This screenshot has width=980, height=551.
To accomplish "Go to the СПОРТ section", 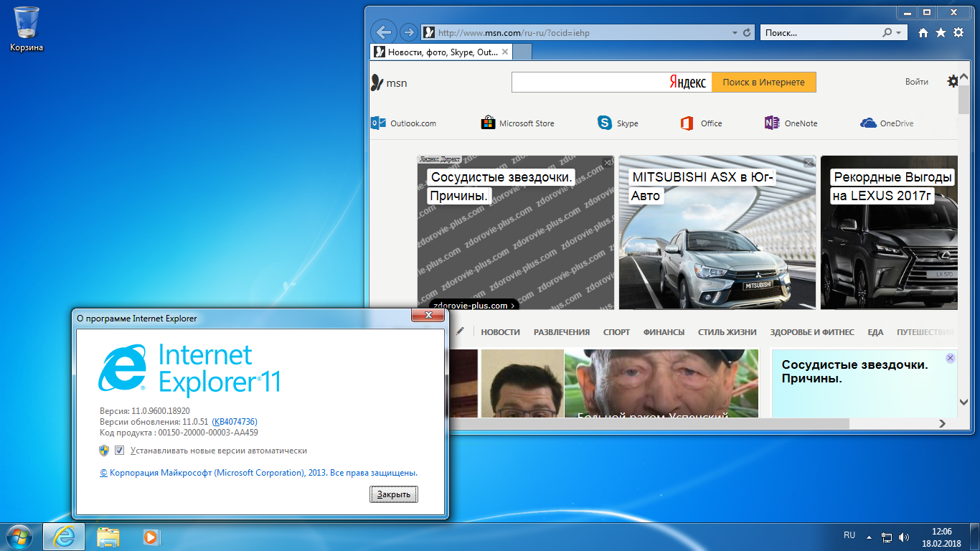I will pos(616,332).
